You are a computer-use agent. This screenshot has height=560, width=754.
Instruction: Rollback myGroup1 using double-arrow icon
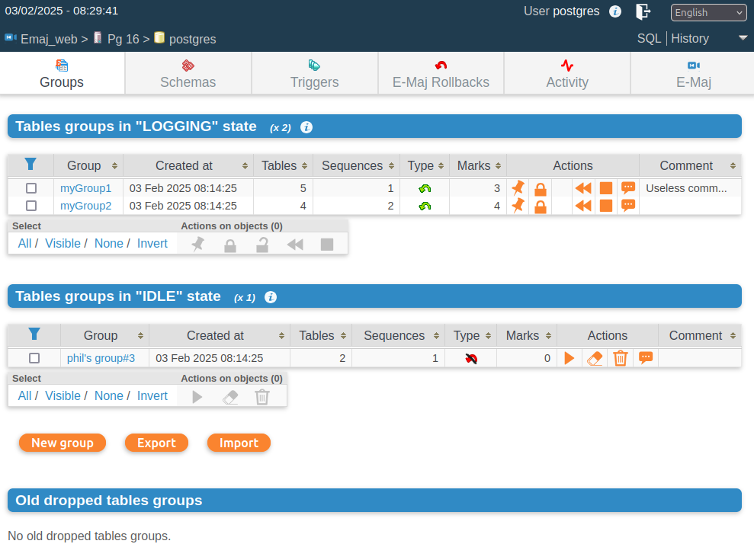(583, 188)
